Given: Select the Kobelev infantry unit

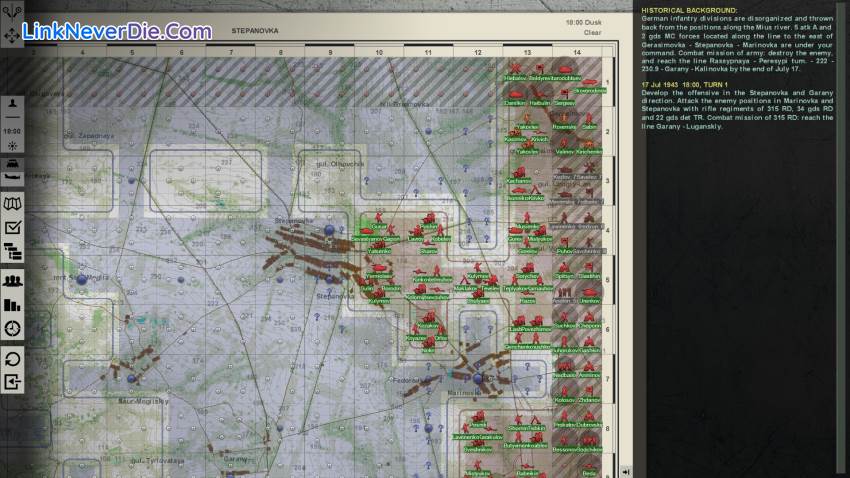Looking at the screenshot, I should click(441, 234).
